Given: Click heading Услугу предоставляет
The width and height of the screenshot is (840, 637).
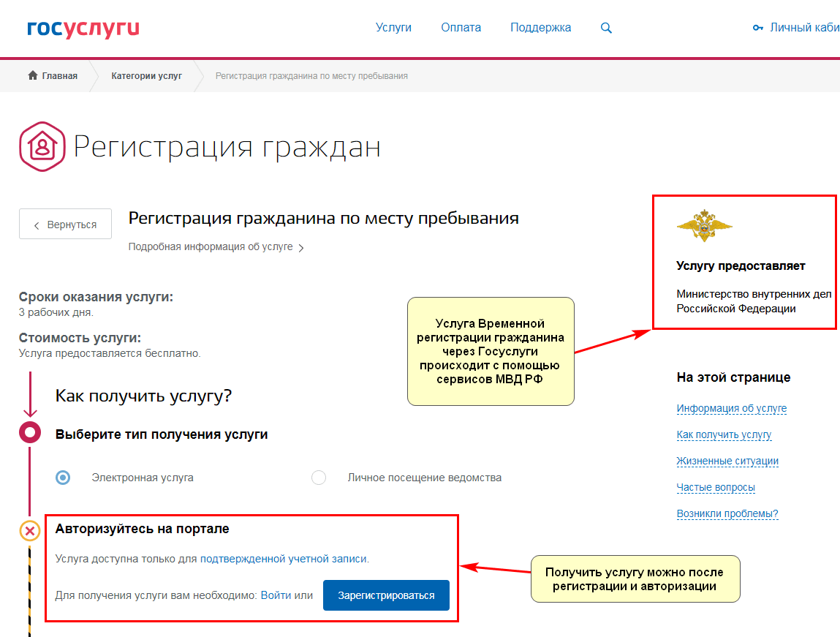Looking at the screenshot, I should point(741,265).
